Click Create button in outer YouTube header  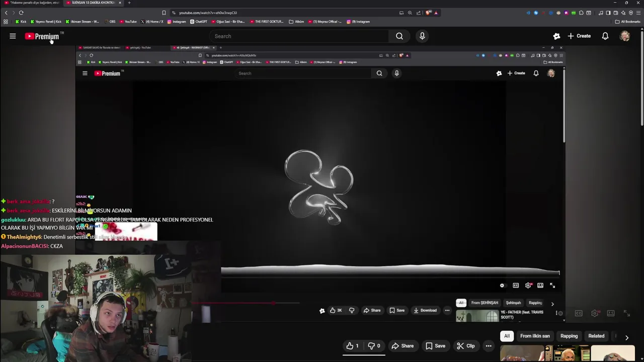pyautogui.click(x=579, y=36)
